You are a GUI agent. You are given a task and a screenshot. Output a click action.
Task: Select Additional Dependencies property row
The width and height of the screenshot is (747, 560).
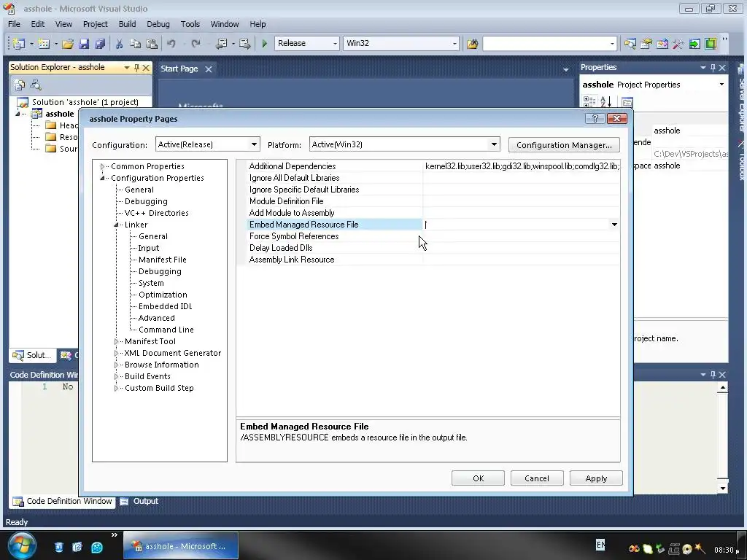pos(433,166)
